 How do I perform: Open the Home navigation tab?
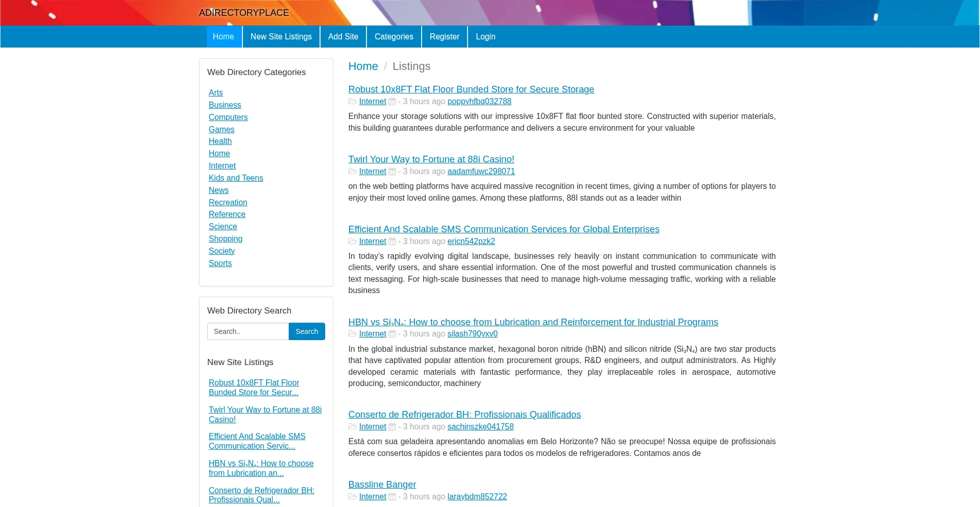click(224, 37)
